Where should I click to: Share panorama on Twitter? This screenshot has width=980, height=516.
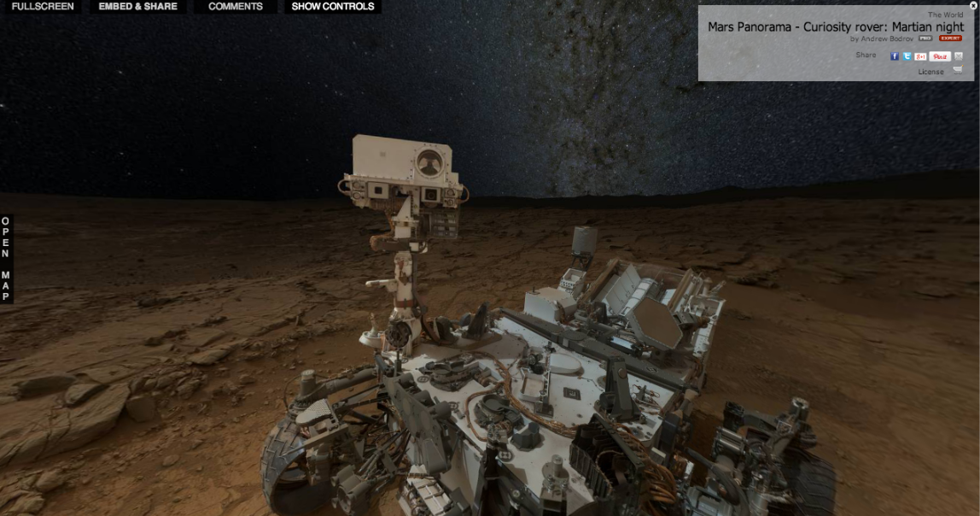point(907,56)
